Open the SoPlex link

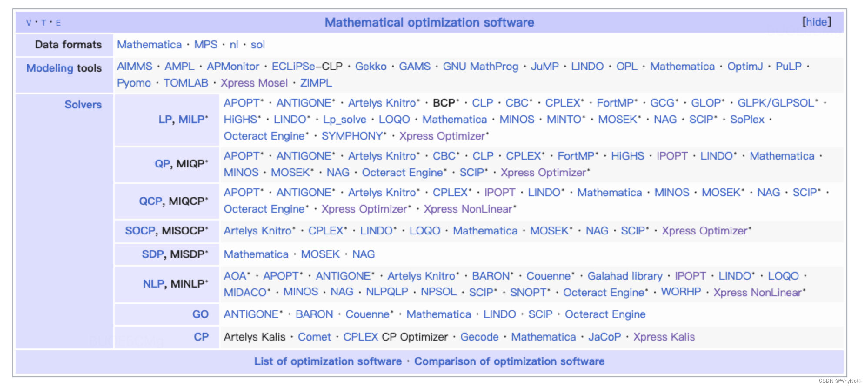747,120
